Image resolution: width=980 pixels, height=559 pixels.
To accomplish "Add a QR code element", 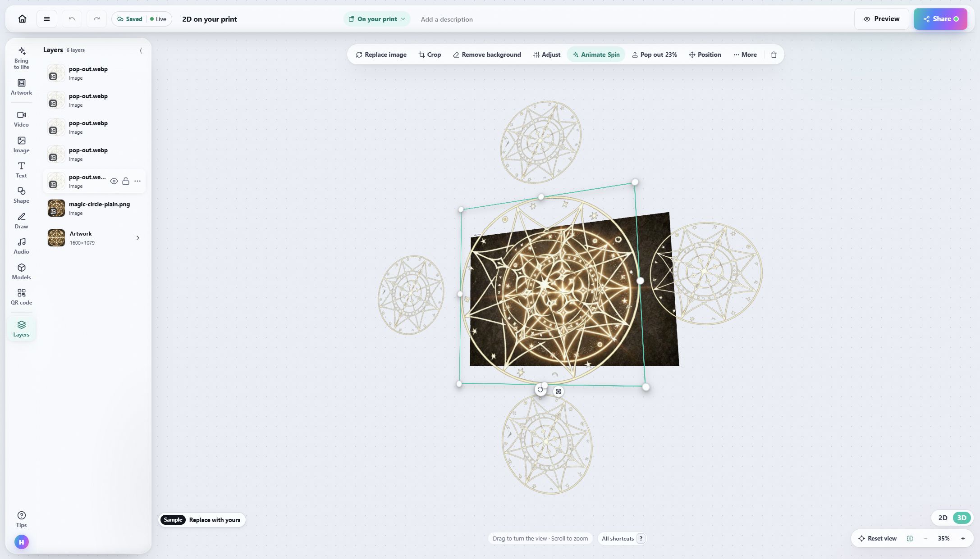I will 21,297.
